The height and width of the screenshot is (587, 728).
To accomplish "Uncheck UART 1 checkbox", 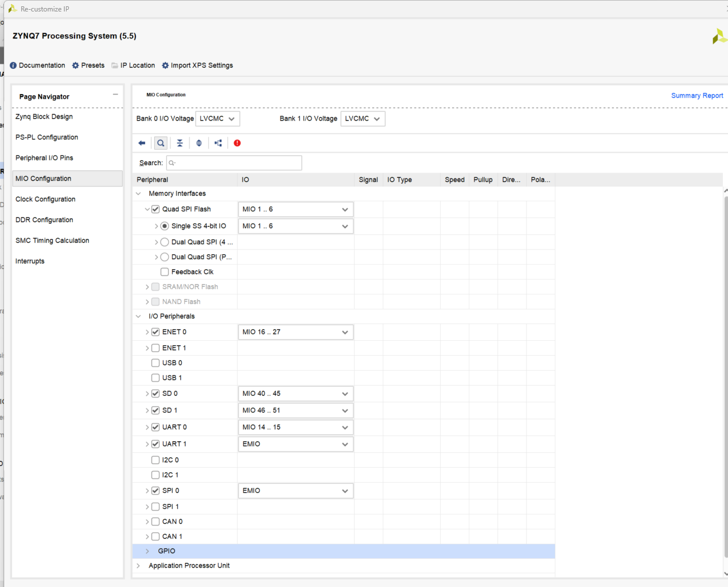I will 155,444.
